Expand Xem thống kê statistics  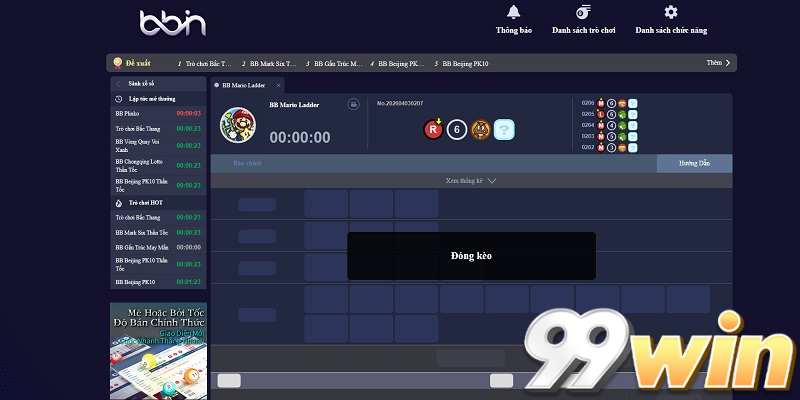471,181
